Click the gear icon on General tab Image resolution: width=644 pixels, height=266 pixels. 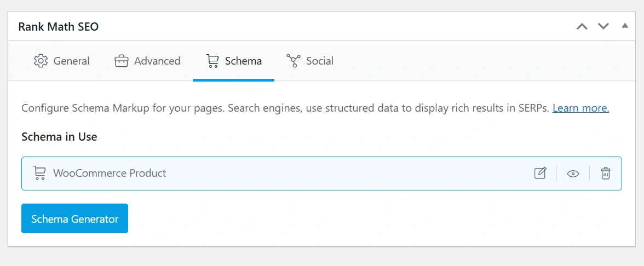(41, 61)
